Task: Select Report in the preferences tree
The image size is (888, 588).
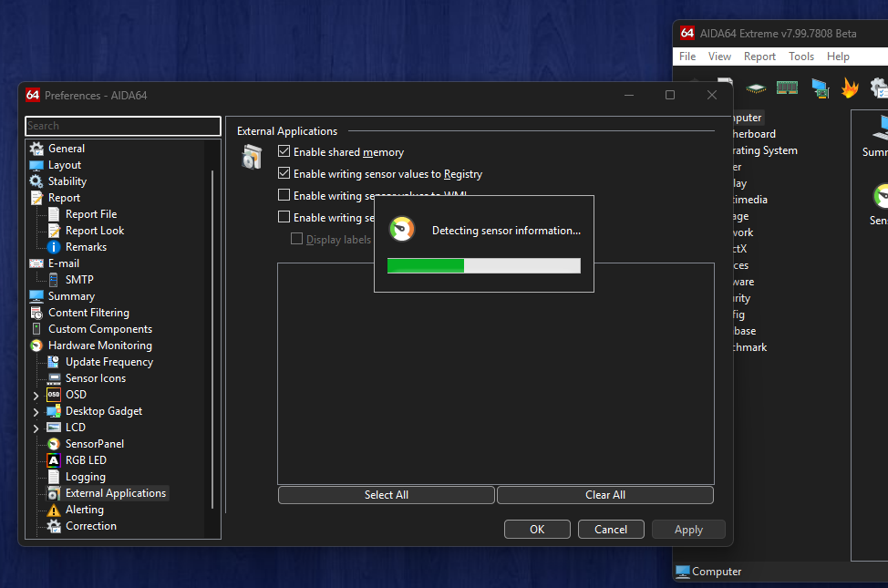Action: pyautogui.click(x=64, y=198)
